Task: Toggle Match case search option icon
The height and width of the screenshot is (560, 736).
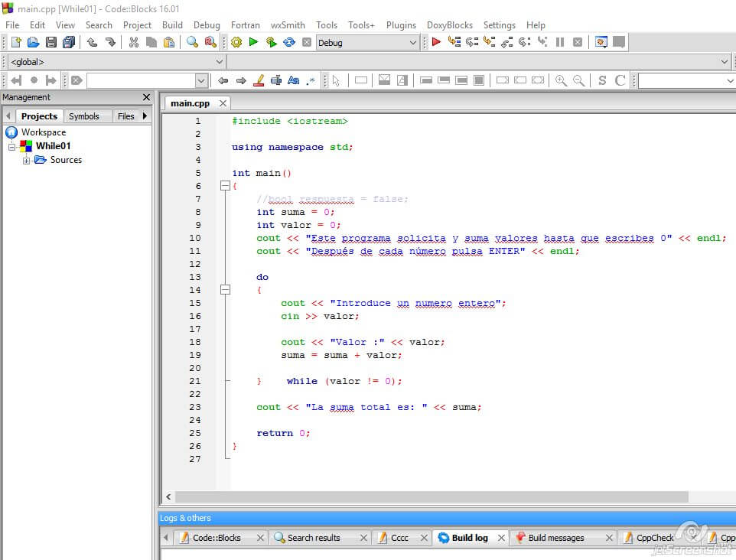Action: coord(294,80)
